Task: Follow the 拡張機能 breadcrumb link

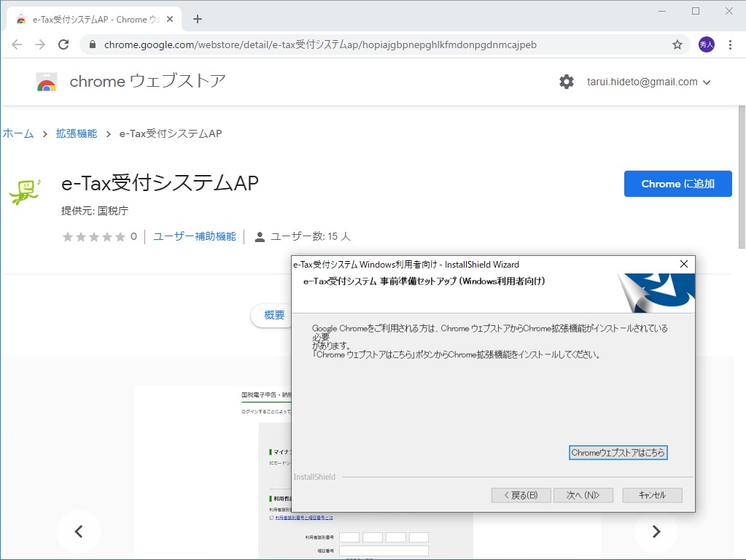Action: pyautogui.click(x=77, y=133)
